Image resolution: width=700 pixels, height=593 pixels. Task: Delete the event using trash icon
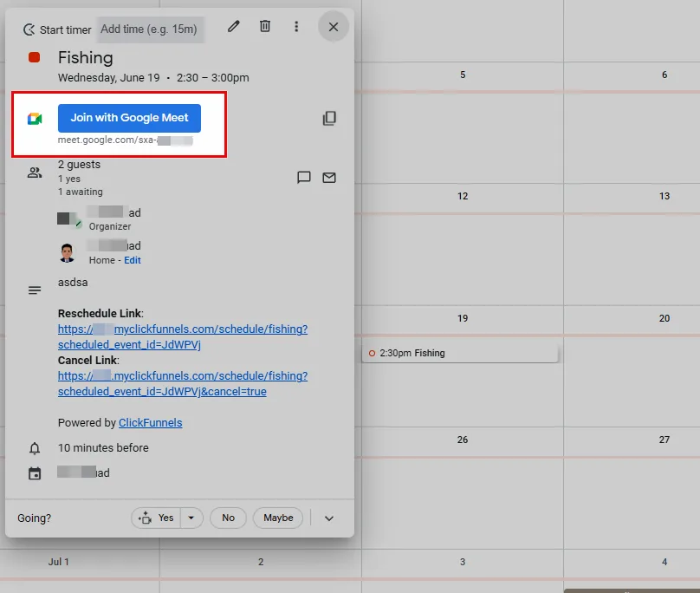(265, 26)
